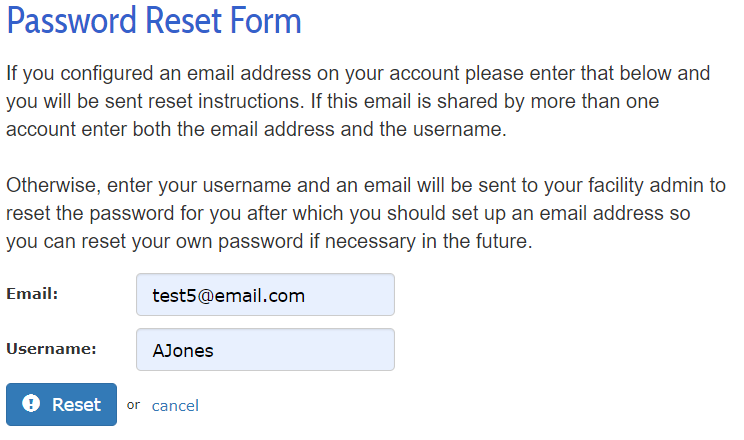Click the 'Otherwise, enter your username' paragraph
The image size is (744, 440).
pos(366,213)
